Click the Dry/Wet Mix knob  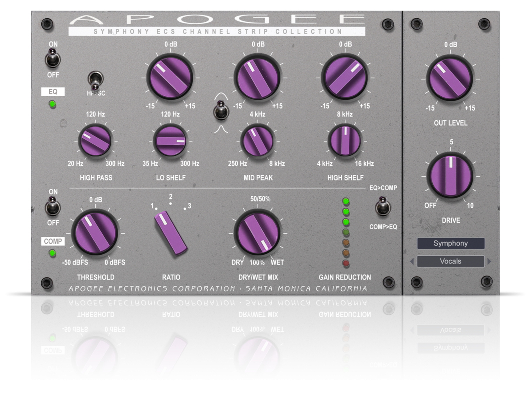pyautogui.click(x=257, y=233)
